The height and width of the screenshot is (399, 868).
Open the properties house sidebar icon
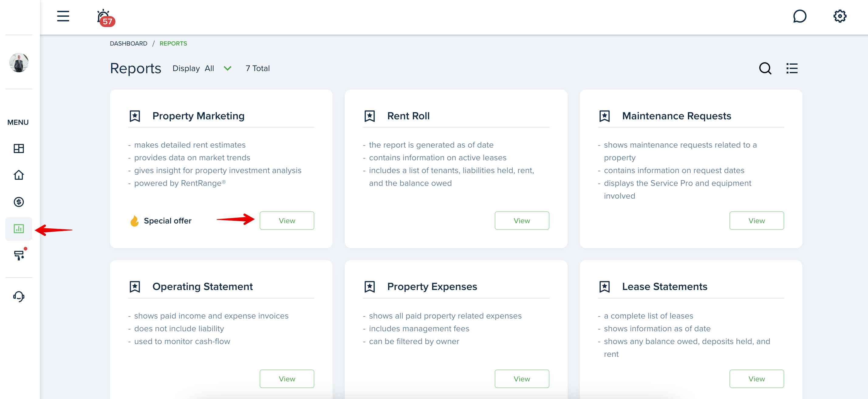click(x=19, y=175)
